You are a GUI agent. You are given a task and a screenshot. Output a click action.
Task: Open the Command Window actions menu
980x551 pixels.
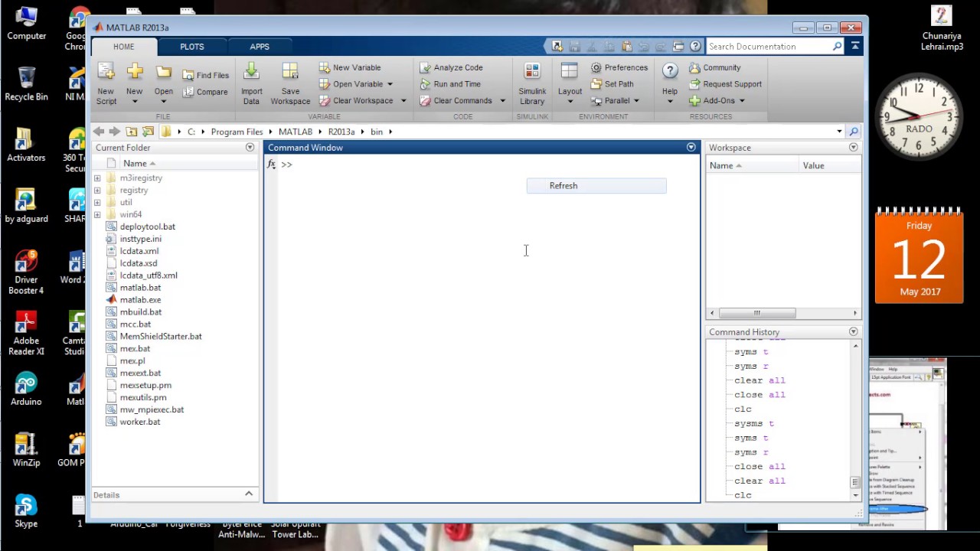pos(691,147)
